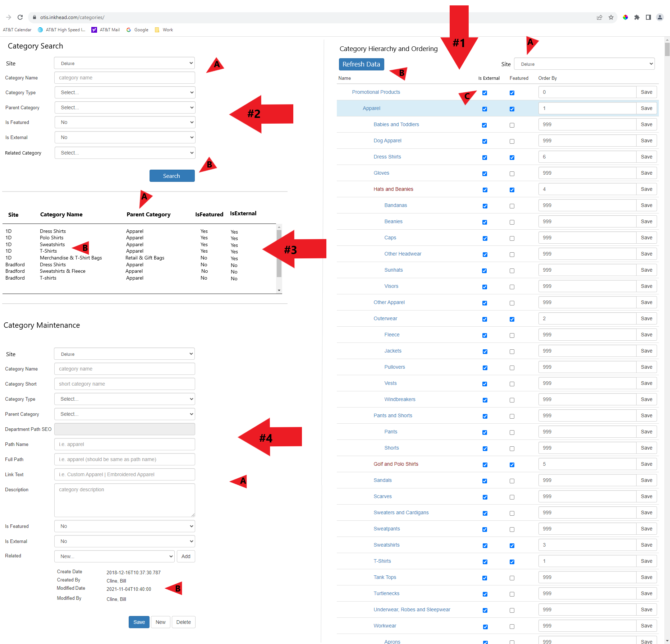The height and width of the screenshot is (644, 670).
Task: Uncheck Is External for Dog Apparel
Action: click(x=485, y=141)
